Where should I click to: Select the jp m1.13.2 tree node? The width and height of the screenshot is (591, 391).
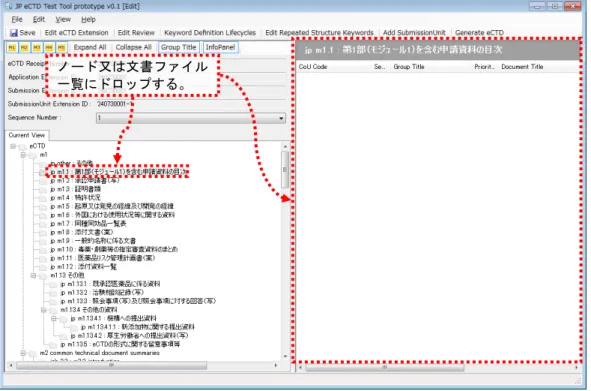(x=102, y=293)
